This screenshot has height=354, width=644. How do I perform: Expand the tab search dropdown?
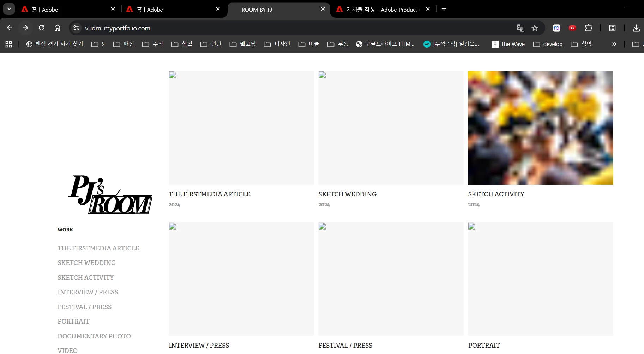pos(9,9)
